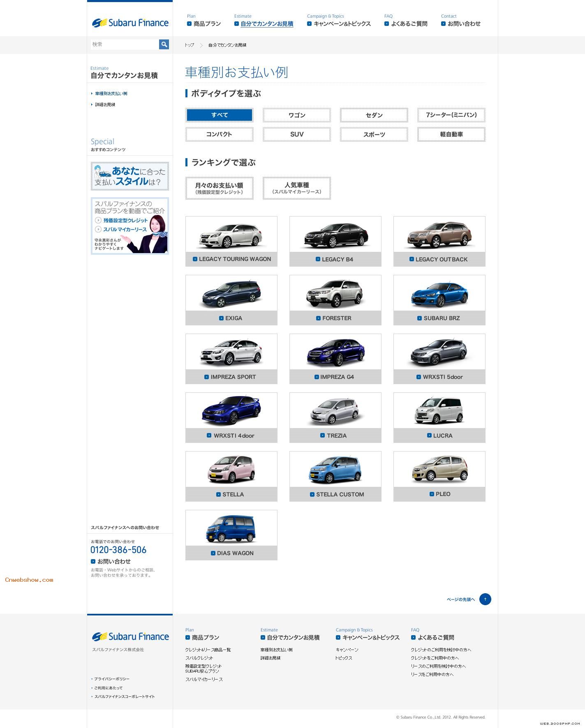Click the arrow icon next to PLEO
Viewport: 585px width, 728px height.
click(432, 494)
